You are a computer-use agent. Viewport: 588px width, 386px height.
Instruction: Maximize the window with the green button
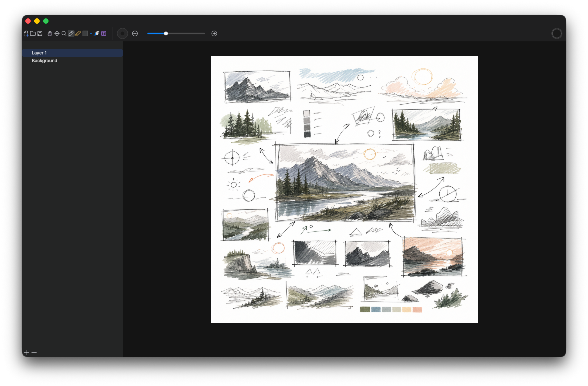[46, 21]
